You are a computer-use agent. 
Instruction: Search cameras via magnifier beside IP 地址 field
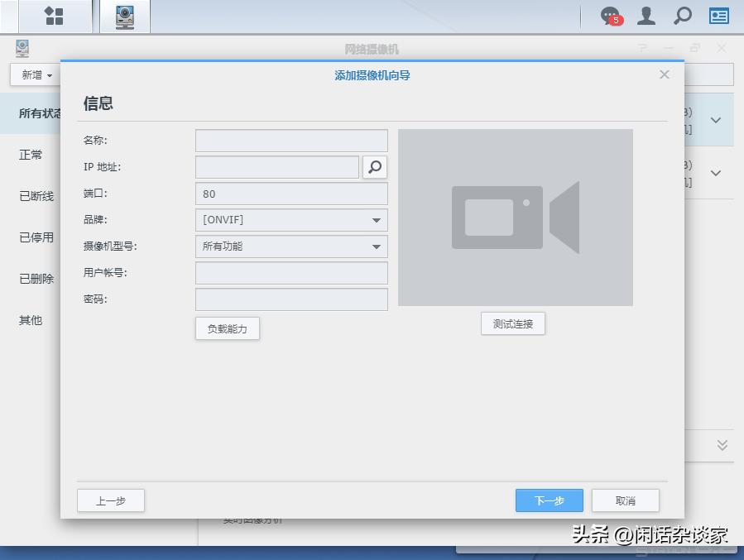pyautogui.click(x=375, y=166)
